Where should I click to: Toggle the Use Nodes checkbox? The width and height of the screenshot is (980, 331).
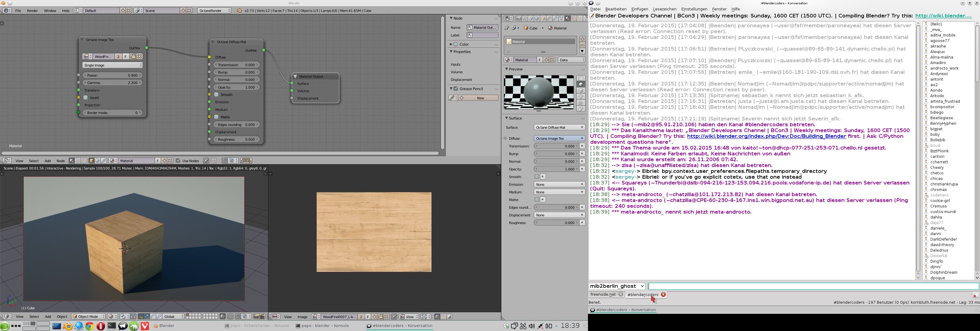(x=178, y=161)
